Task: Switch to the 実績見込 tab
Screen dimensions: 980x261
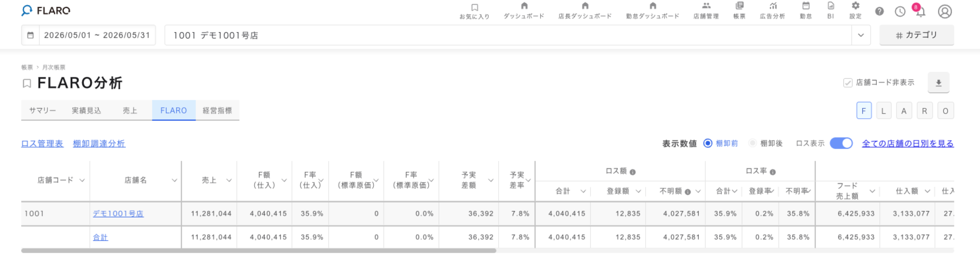Action: point(86,110)
